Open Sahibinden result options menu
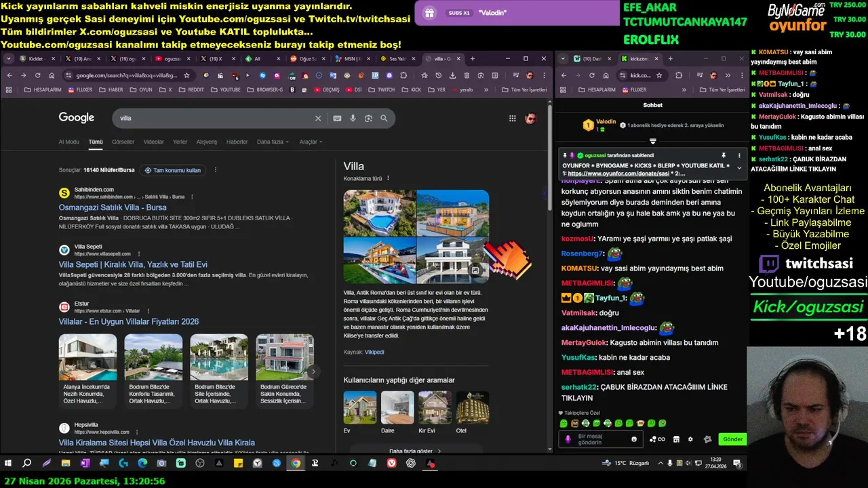 pyautogui.click(x=192, y=197)
